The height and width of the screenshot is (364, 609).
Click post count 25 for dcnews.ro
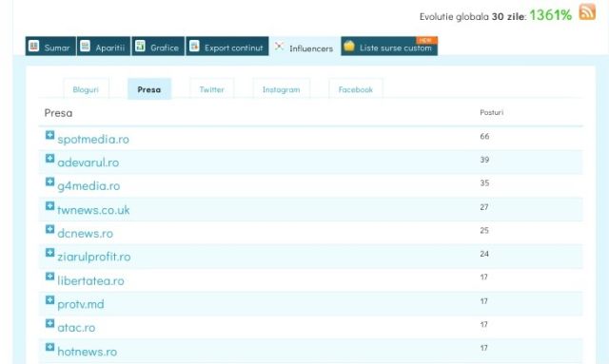[484, 230]
